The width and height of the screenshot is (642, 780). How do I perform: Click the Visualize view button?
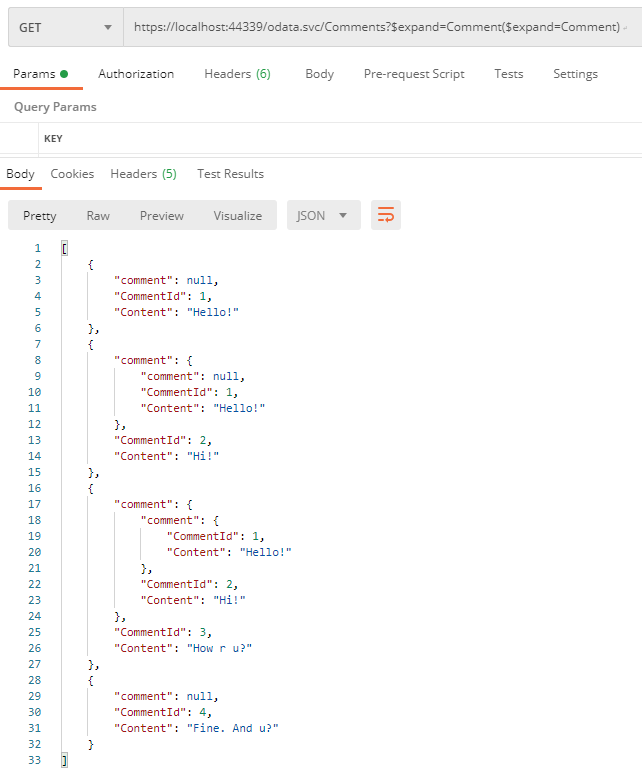237,216
